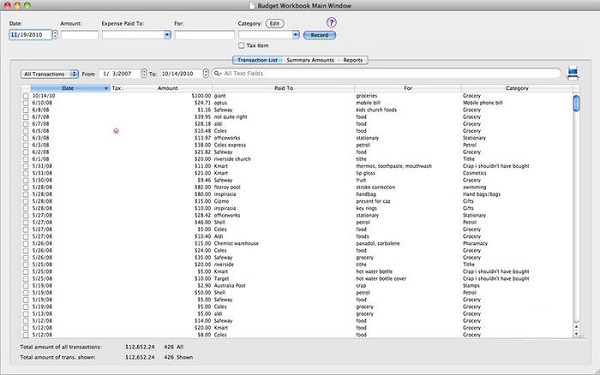Image resolution: width=600 pixels, height=375 pixels.
Task: Open the purple help question mark icon
Action: tap(331, 23)
